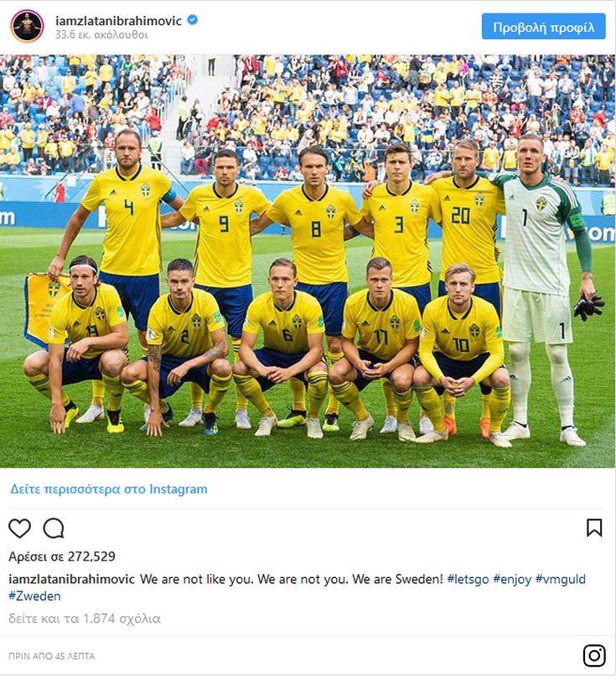
Task: Open the iamzlatanibrahimovic profile avatar
Action: coord(28,26)
